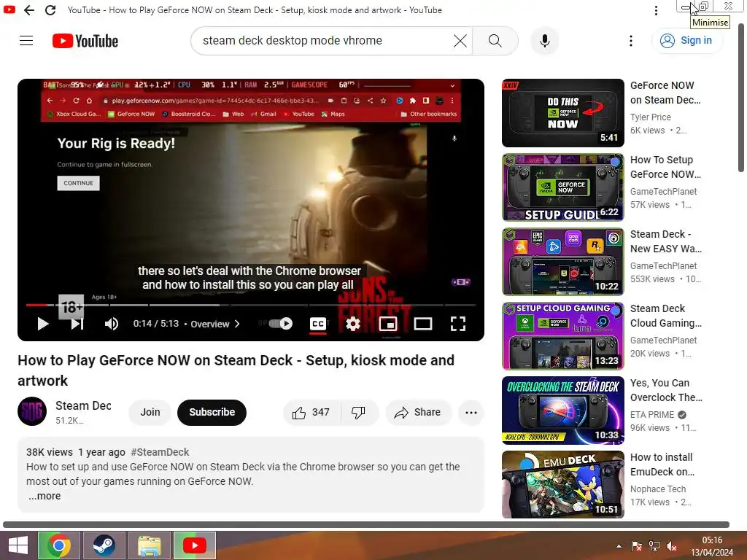The width and height of the screenshot is (747, 560).
Task: Open browser window three-dot menu
Action: click(x=656, y=10)
